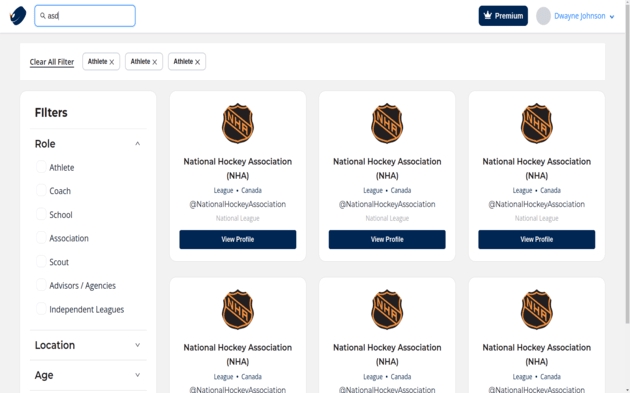Click the NHA logo on the top-middle card
Screen dimensions: 630x393
pos(387,123)
